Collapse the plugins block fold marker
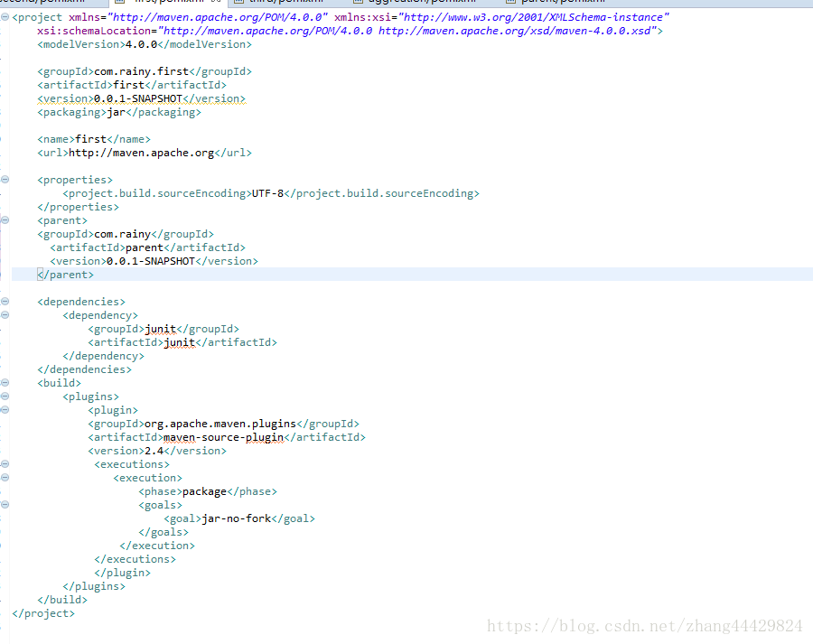Viewport: 813px width, 644px height. click(x=5, y=397)
